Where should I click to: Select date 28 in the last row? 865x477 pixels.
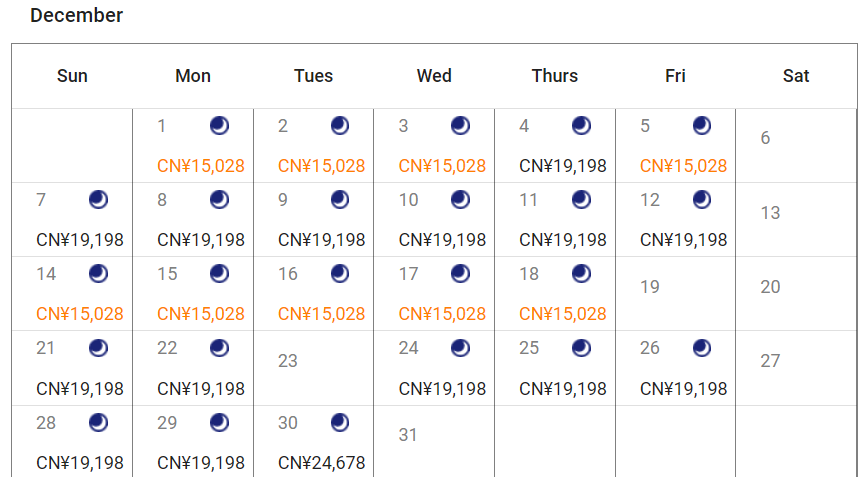46,423
